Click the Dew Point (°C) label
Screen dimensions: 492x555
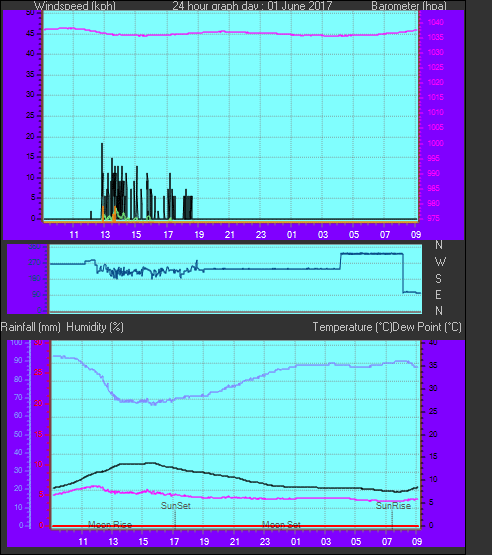click(x=427, y=327)
